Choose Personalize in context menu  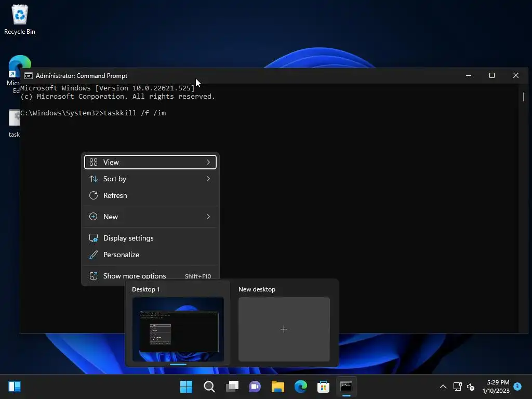pyautogui.click(x=150, y=255)
